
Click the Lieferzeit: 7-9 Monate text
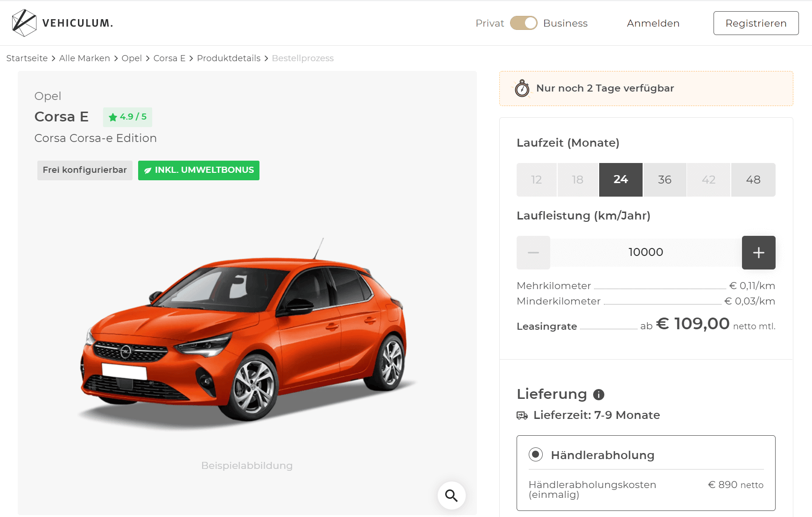(x=596, y=415)
